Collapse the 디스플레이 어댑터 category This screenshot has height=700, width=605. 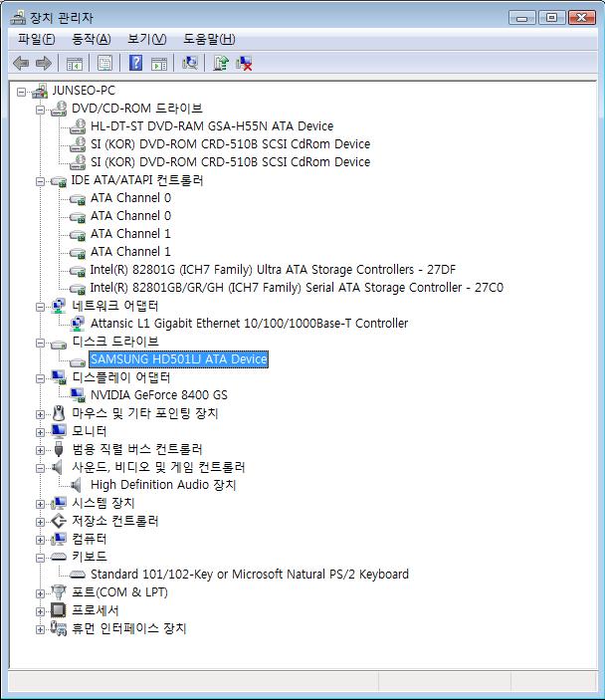[x=40, y=378]
